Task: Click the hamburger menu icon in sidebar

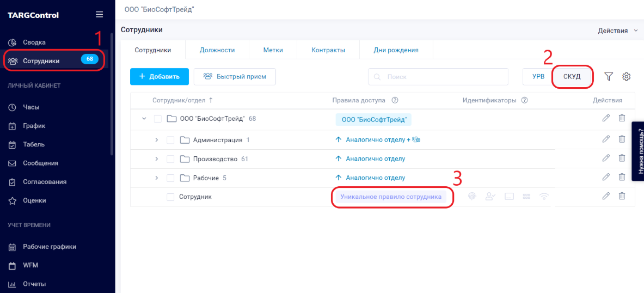Action: (x=99, y=15)
